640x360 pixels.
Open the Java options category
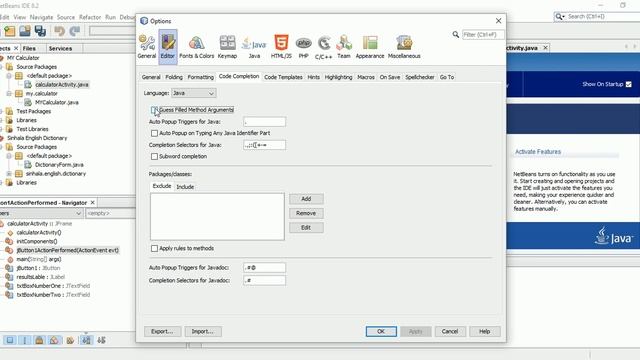click(254, 47)
